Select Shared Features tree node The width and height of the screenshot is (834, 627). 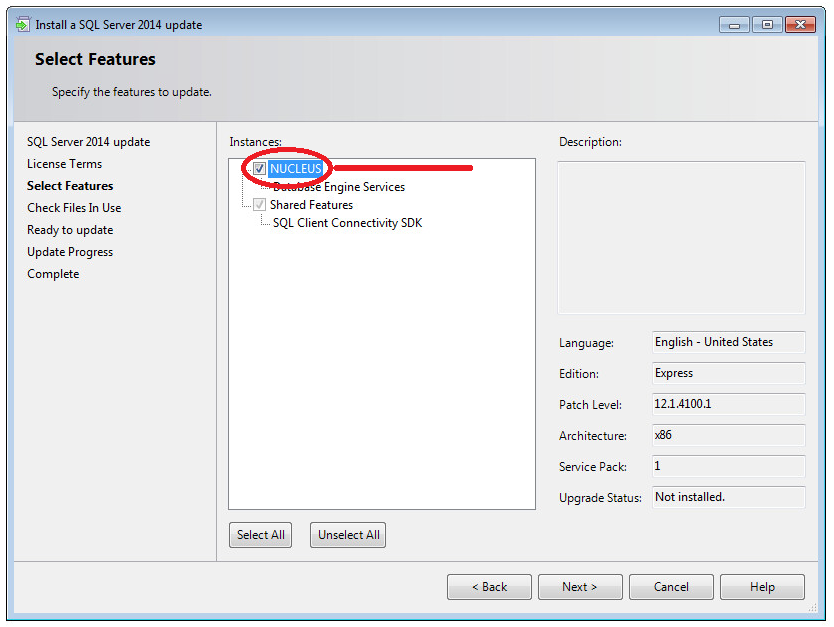pos(311,205)
